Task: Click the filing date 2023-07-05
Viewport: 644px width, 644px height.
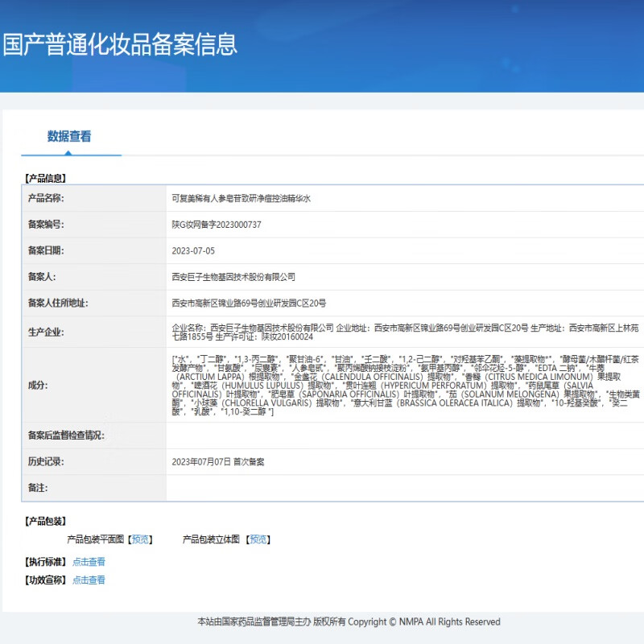Action: click(x=193, y=250)
